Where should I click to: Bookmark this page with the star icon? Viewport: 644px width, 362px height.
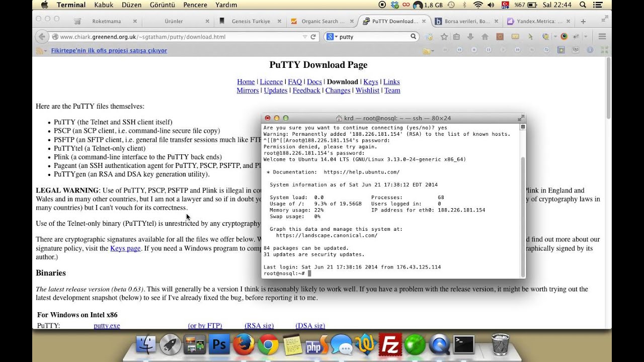[444, 37]
